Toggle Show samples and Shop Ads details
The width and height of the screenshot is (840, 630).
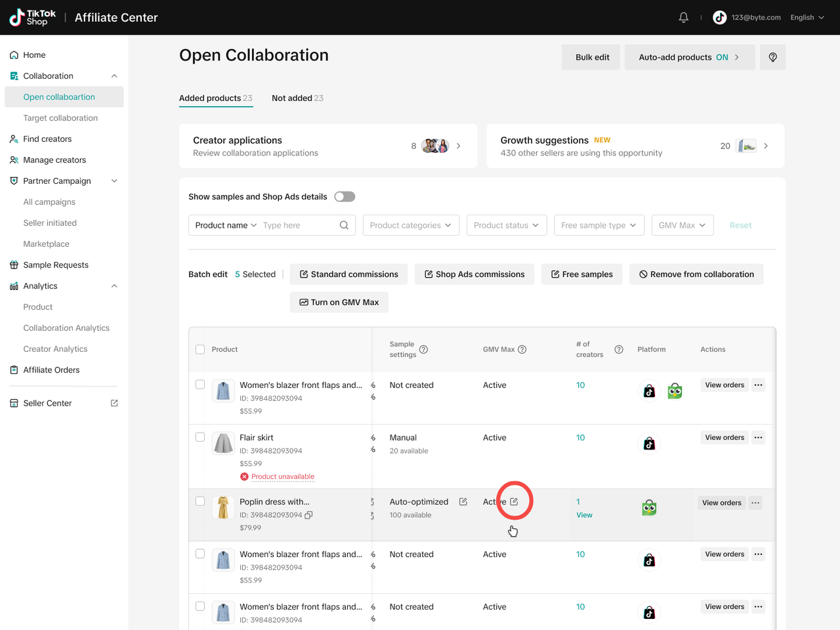point(345,197)
